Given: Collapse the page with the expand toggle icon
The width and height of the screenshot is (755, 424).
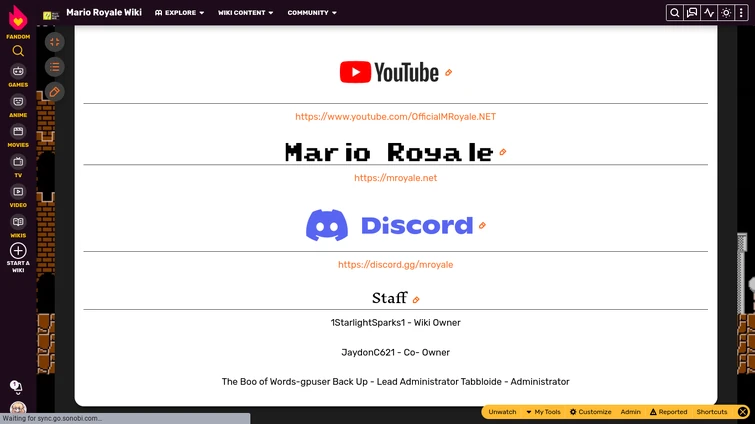Looking at the screenshot, I should point(55,42).
